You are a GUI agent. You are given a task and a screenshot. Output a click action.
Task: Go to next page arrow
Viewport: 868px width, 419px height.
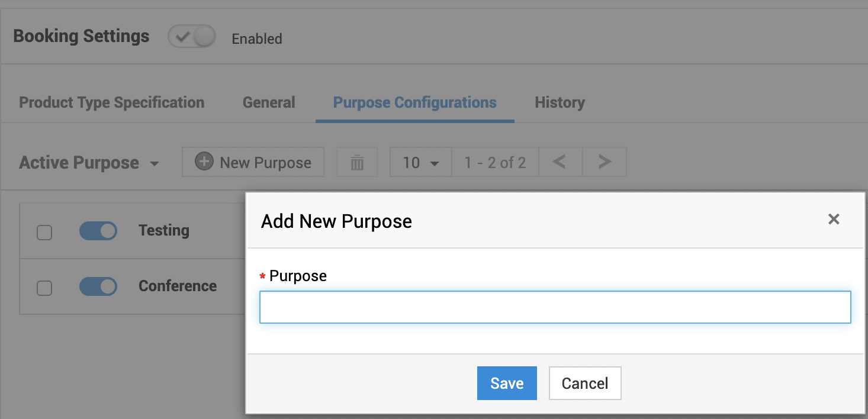click(604, 162)
